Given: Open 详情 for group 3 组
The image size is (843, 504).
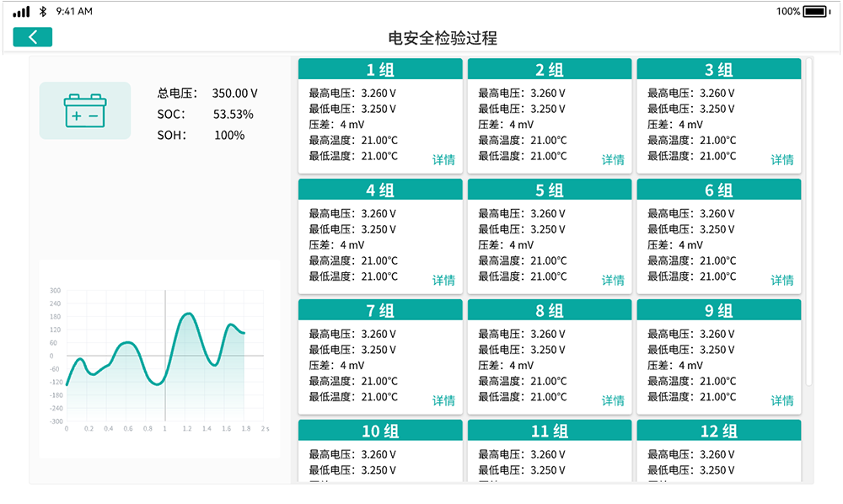Looking at the screenshot, I should [x=782, y=159].
